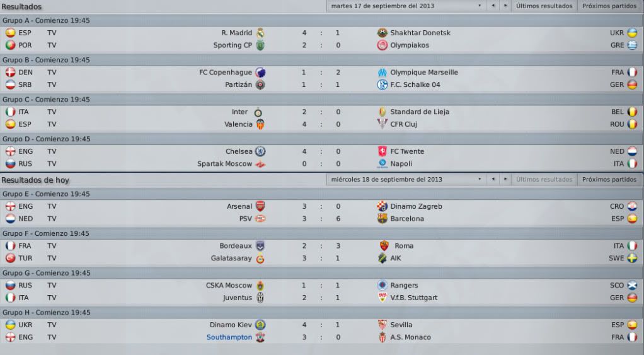Click the Ukraine flag beside Shakhtar Donetsk
Image resolution: width=644 pixels, height=355 pixels.
(632, 33)
